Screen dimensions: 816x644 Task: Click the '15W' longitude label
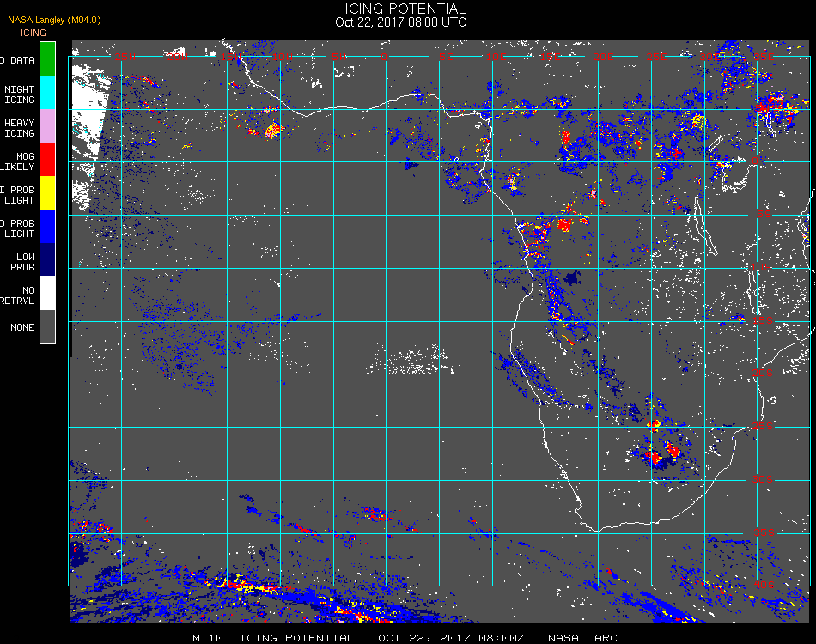[230, 57]
